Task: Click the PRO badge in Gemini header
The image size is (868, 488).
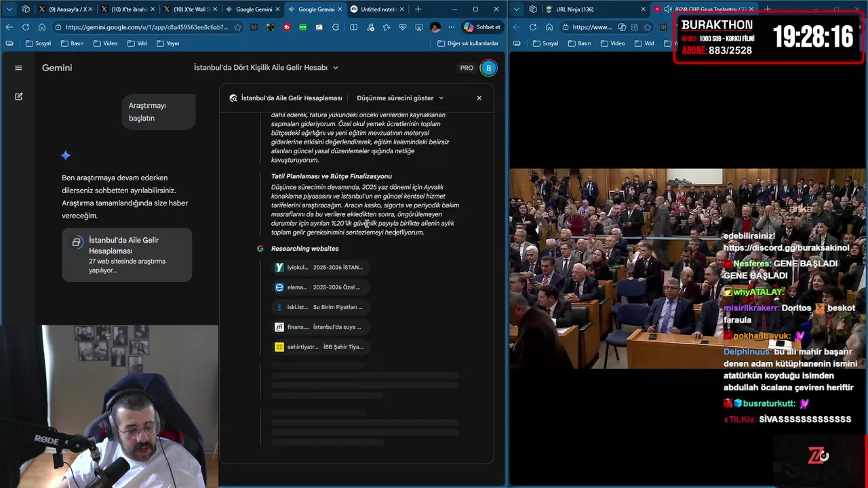Action: 467,68
